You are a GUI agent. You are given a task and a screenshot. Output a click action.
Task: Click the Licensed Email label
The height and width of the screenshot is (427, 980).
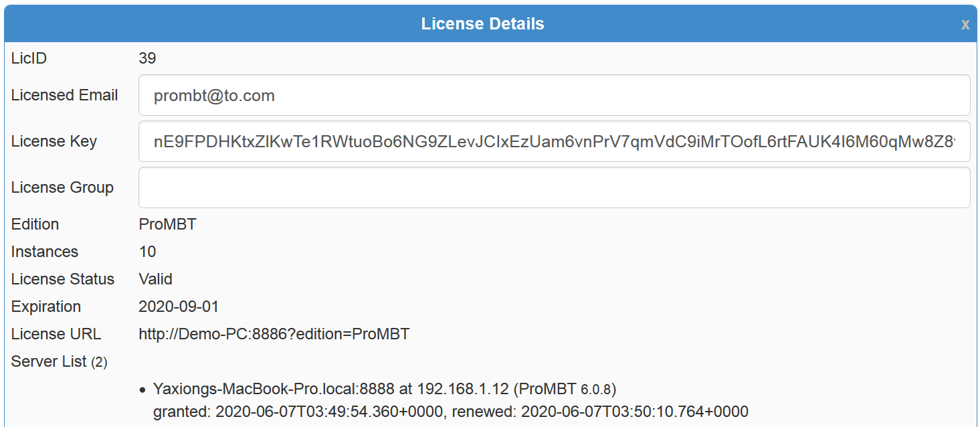pos(64,95)
